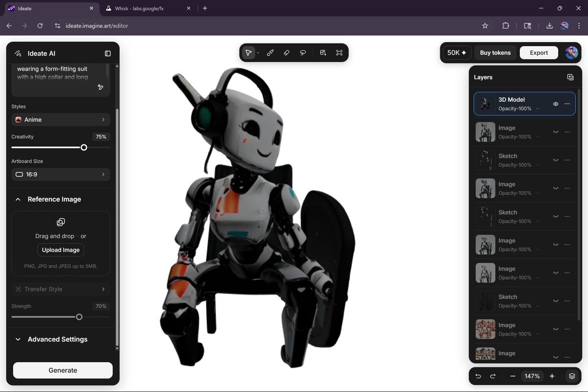Image resolution: width=588 pixels, height=392 pixels.
Task: Click the prompt enhancement pen icon
Action: point(100,87)
